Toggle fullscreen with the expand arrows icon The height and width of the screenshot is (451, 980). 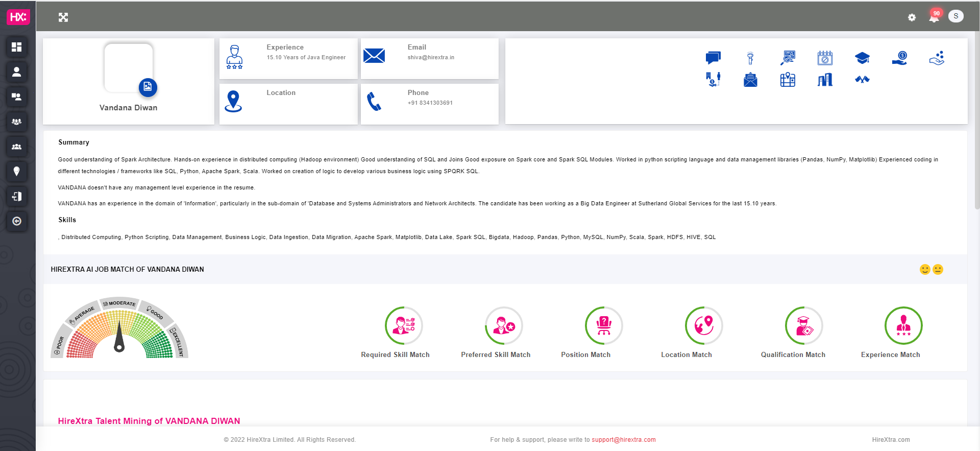pyautogui.click(x=63, y=17)
